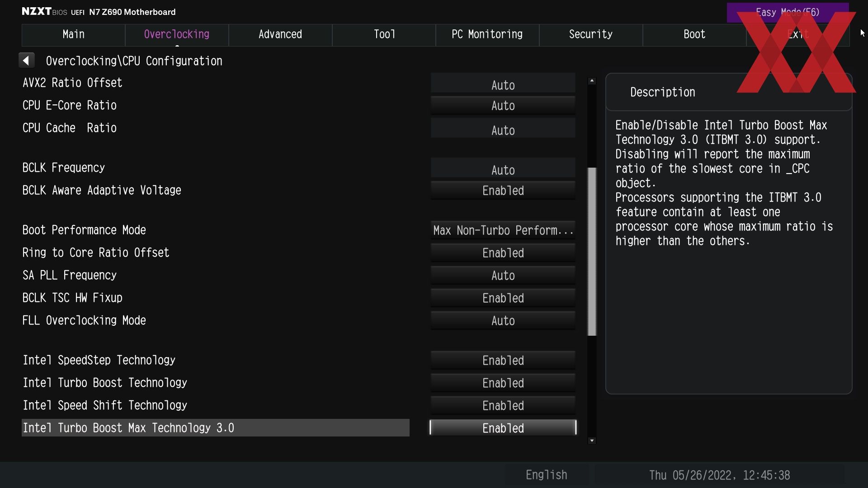
Task: Open the Boot Performance Mode dropdown
Action: [503, 230]
